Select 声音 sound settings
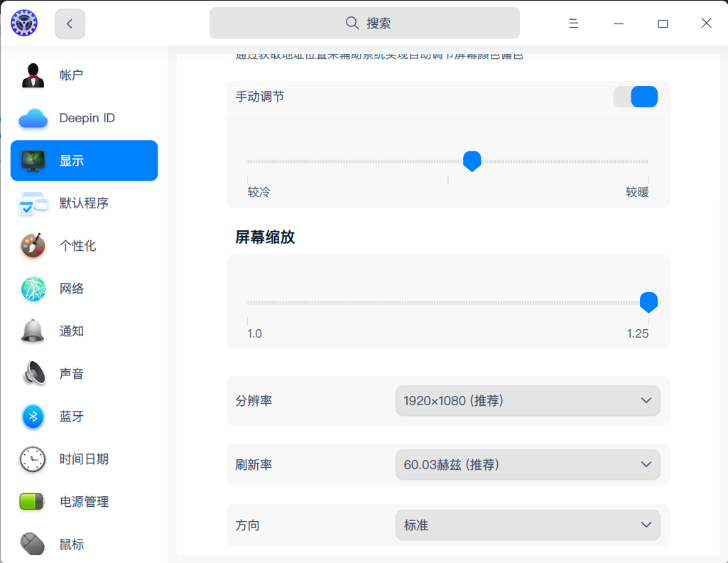This screenshot has width=728, height=563. [x=84, y=373]
